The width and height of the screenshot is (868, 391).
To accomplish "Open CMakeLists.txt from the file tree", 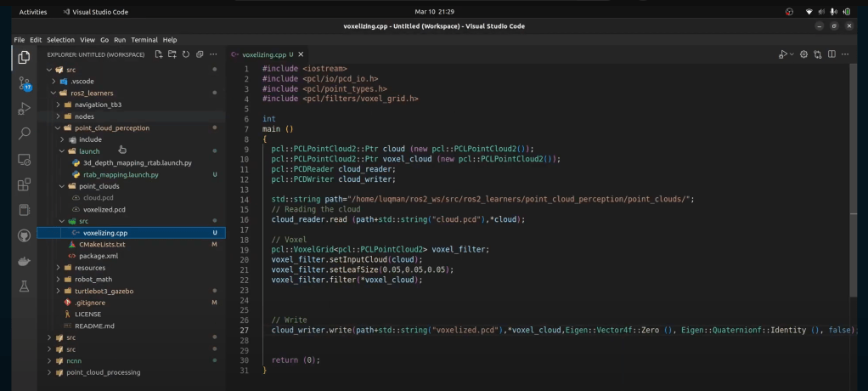I will tap(102, 244).
